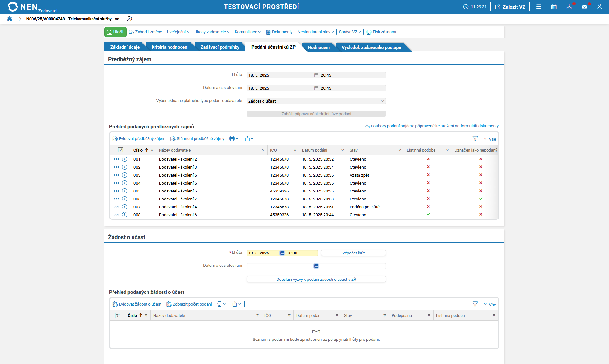The image size is (609, 364).
Task: Open the Žádost o účast type dropdown
Action: (316, 101)
